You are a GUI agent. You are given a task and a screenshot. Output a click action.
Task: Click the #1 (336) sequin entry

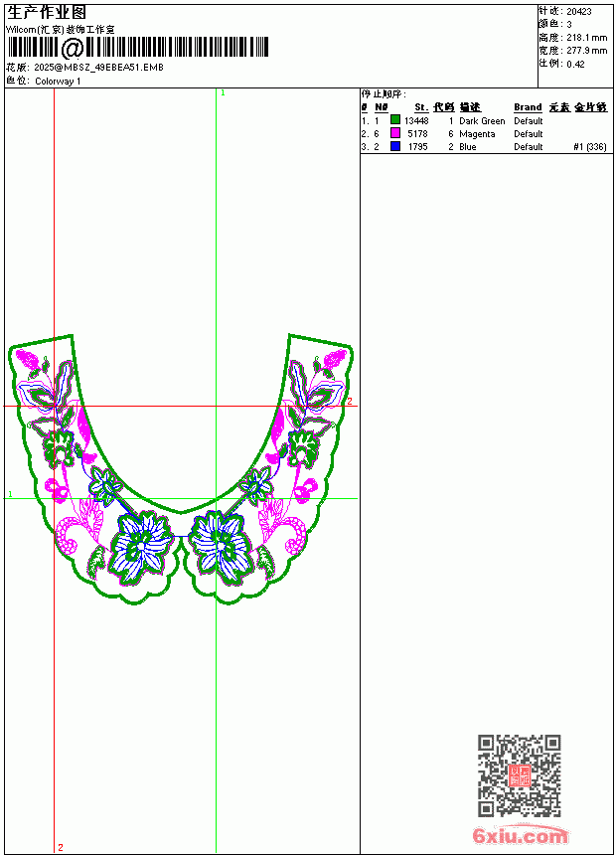tap(590, 147)
